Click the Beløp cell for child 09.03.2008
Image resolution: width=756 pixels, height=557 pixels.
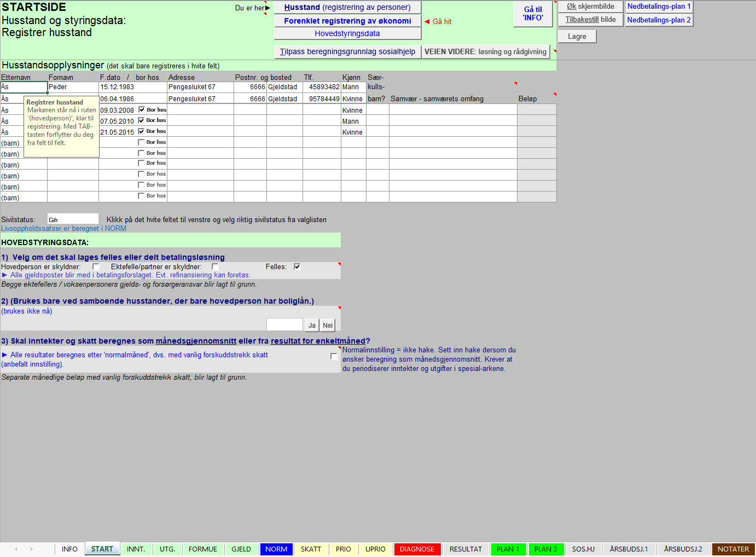click(537, 109)
